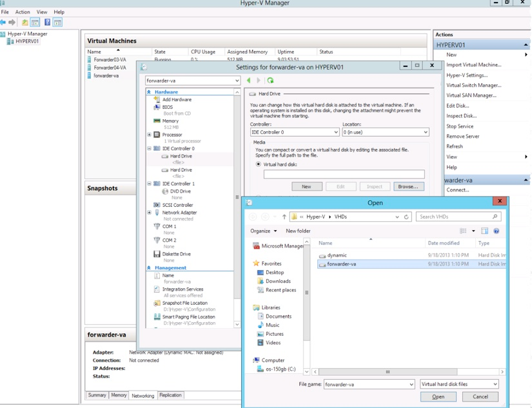Collapse the IDE Controller 0 node

(x=150, y=148)
